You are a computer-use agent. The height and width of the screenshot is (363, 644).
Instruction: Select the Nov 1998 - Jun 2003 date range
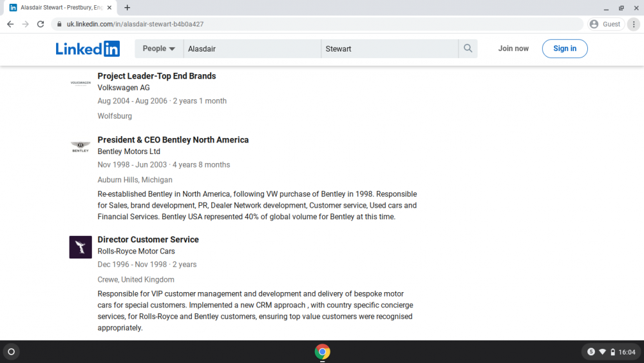pyautogui.click(x=132, y=164)
